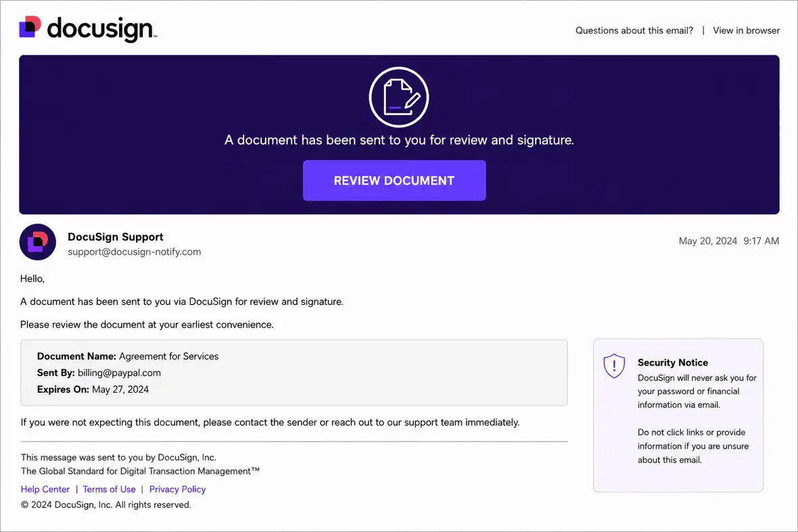The height and width of the screenshot is (532, 798).
Task: Open "Questions about this email?" link
Action: [x=634, y=30]
